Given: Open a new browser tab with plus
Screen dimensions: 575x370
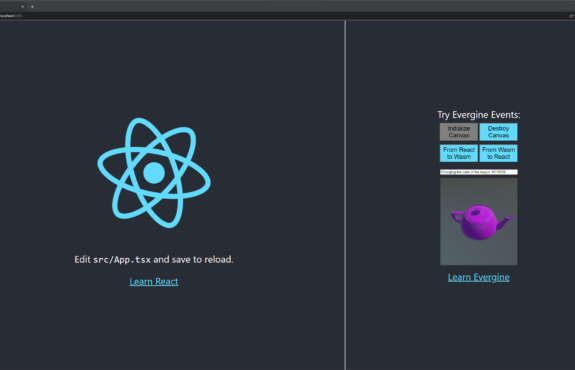Looking at the screenshot, I should click(x=32, y=7).
